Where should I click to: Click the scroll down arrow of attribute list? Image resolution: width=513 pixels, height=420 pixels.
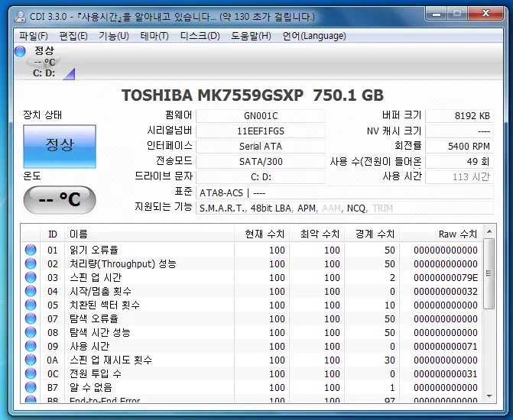489,396
